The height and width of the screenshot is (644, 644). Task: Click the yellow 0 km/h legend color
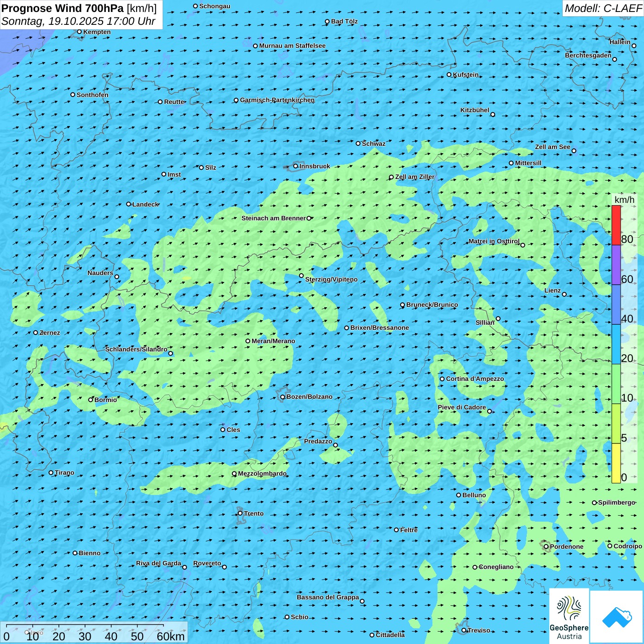click(x=616, y=463)
